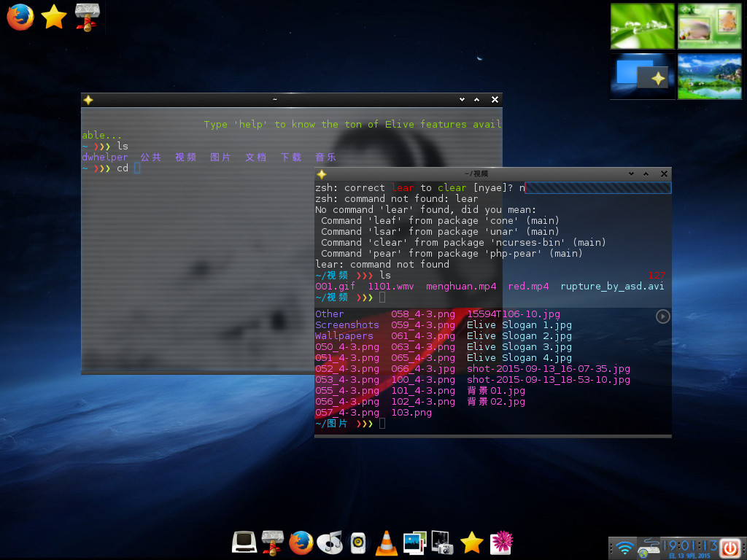
Task: Click the file '066_4-3.jpg'
Action: [423, 368]
